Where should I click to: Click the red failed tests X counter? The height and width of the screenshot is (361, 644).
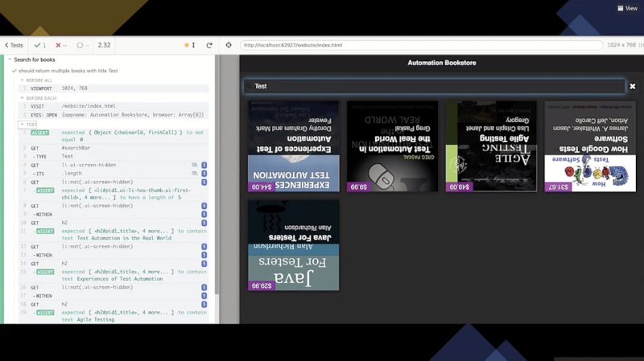click(x=63, y=45)
